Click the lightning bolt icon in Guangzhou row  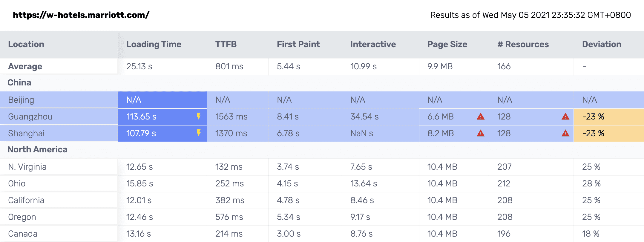click(x=199, y=117)
